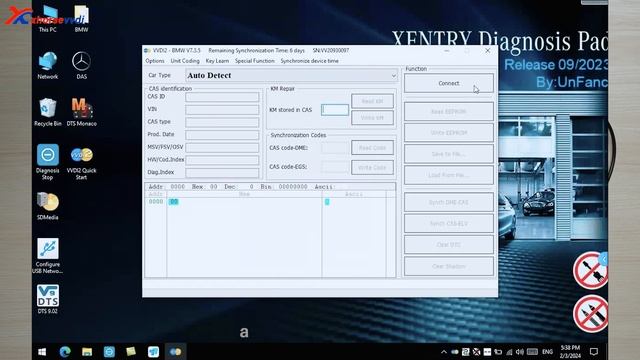Click the Clear DTC button

(449, 245)
